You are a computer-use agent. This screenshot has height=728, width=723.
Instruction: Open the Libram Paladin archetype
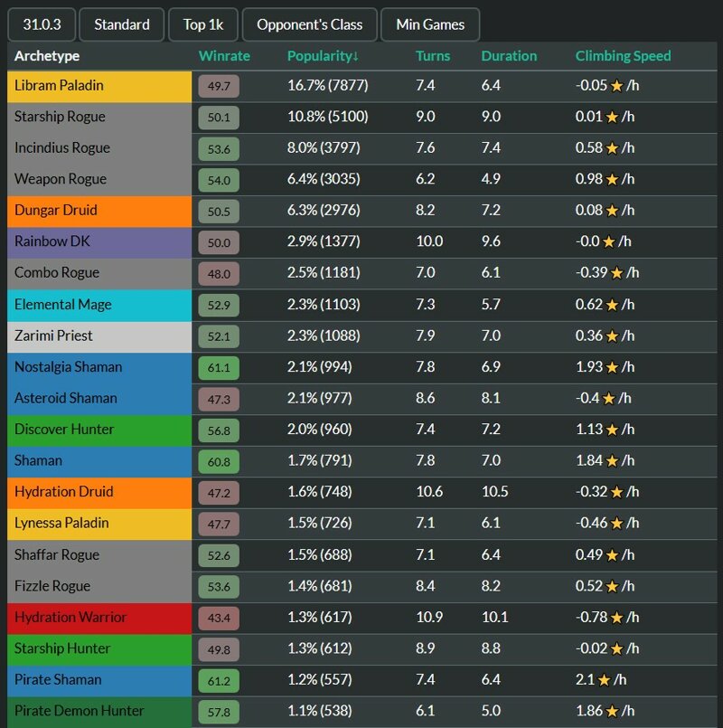click(99, 86)
